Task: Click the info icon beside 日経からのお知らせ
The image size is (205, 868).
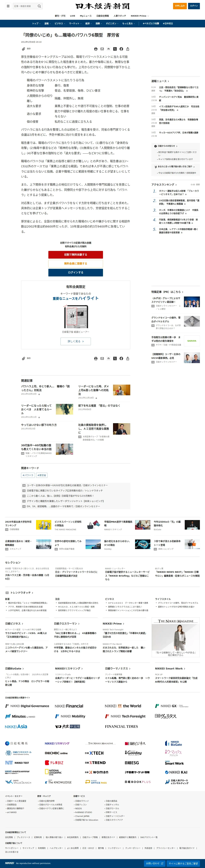Action: pyautogui.click(x=155, y=146)
